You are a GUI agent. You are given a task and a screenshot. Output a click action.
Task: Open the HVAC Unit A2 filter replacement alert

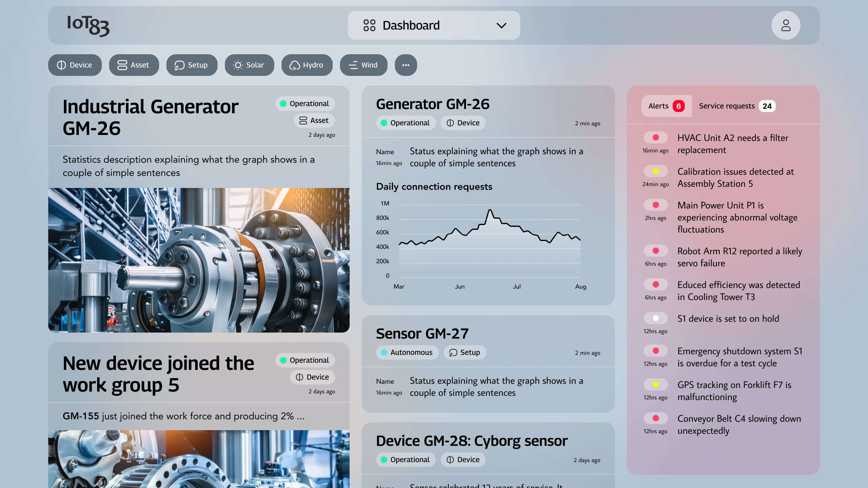[733, 144]
